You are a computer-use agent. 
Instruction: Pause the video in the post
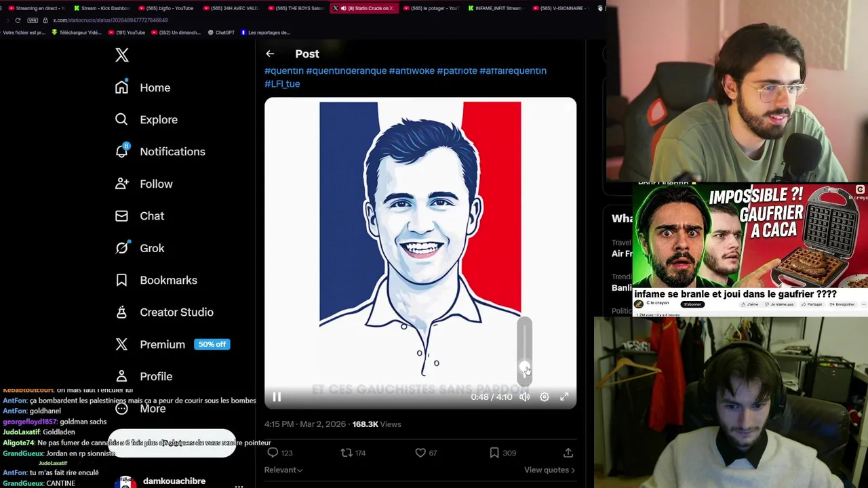(277, 397)
